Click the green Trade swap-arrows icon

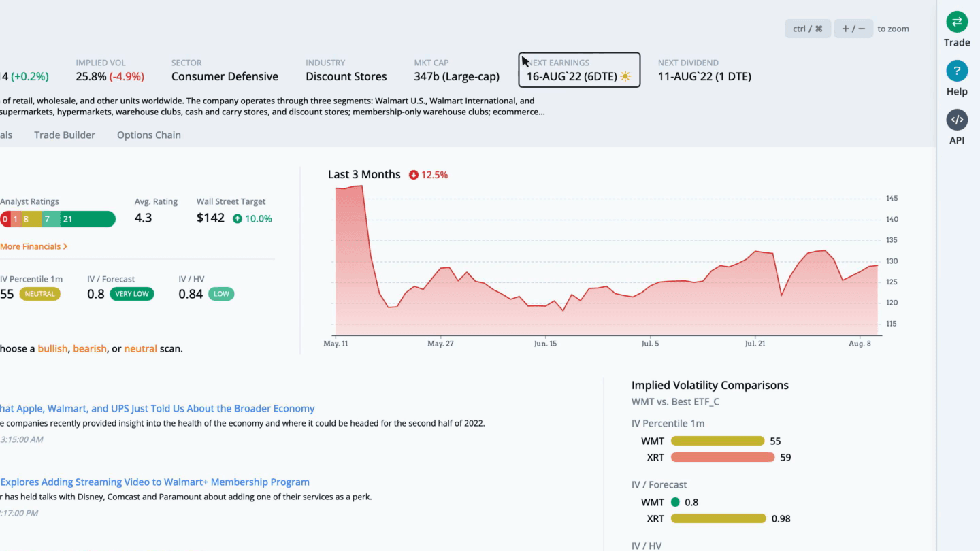coord(957,22)
